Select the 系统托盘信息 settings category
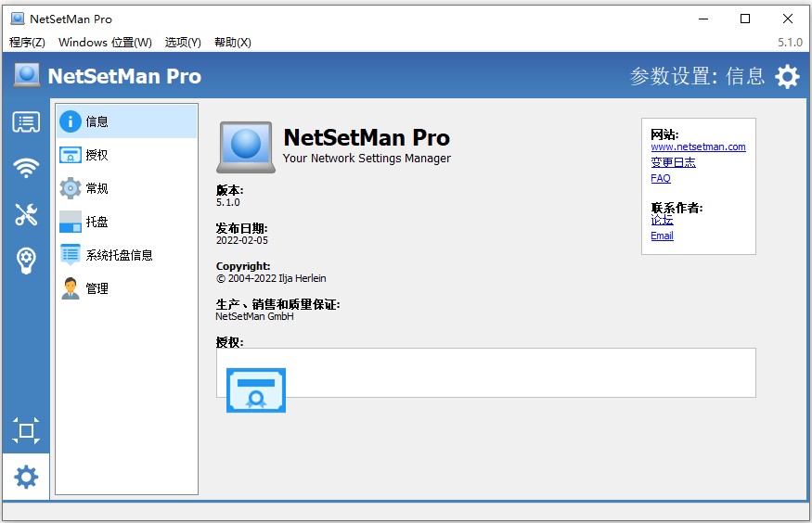This screenshot has width=812, height=523. [x=127, y=254]
